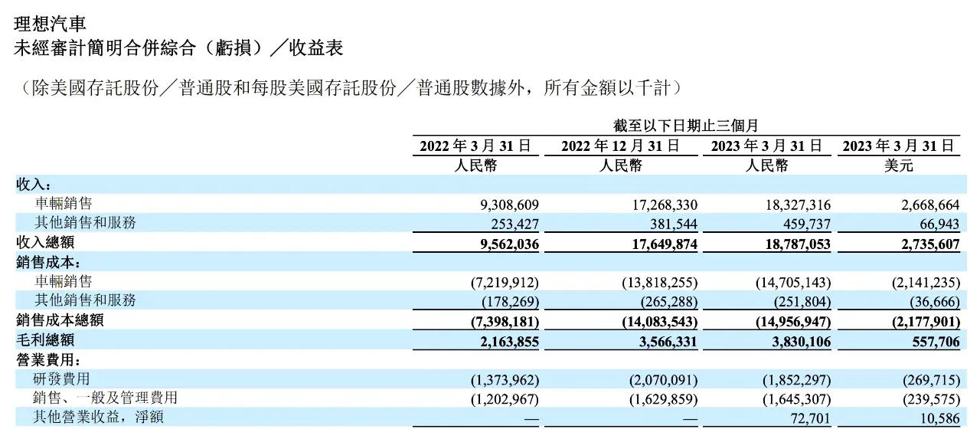Click the row label 研發費用

pyautogui.click(x=62, y=378)
